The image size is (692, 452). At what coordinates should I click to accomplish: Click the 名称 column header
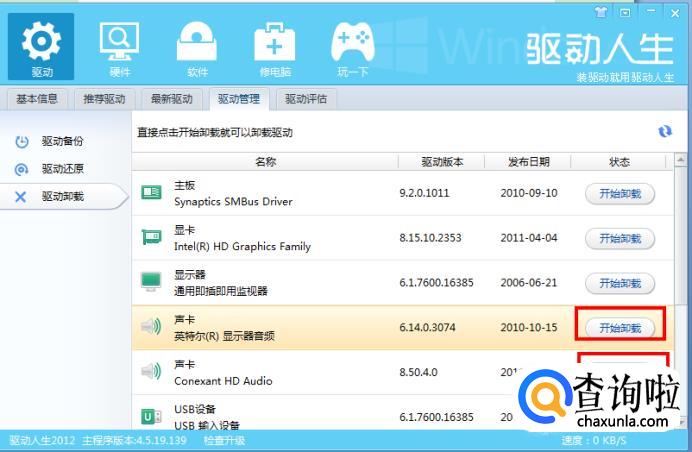265,162
